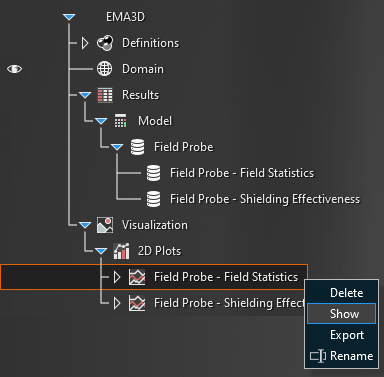Click plot icon of Shielding Effectiveness 2D plot

click(x=137, y=303)
